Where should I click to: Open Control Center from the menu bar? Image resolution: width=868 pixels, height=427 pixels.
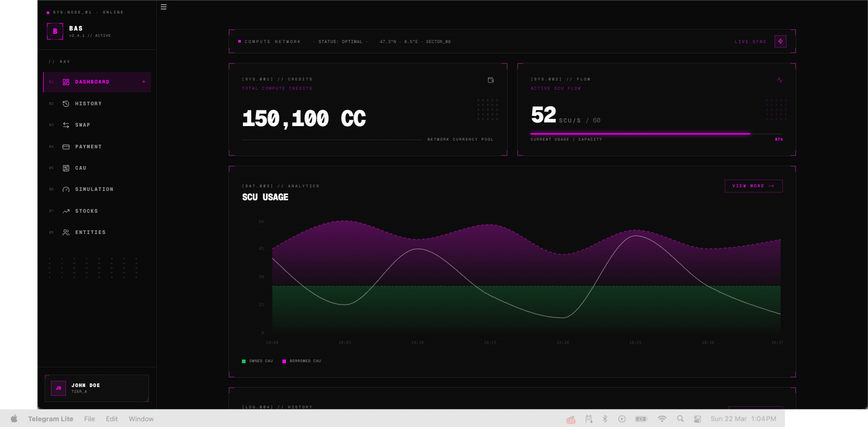coord(697,419)
